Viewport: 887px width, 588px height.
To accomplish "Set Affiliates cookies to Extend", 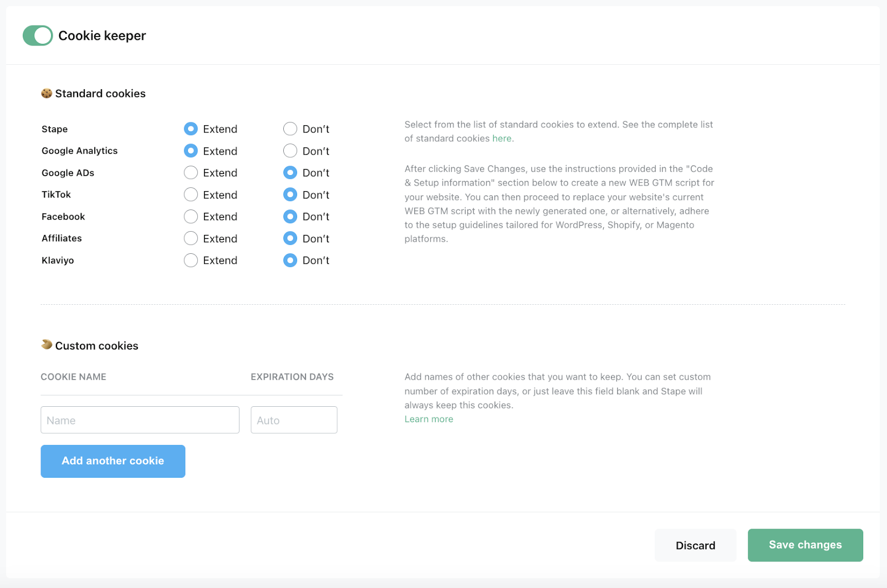I will pyautogui.click(x=191, y=238).
